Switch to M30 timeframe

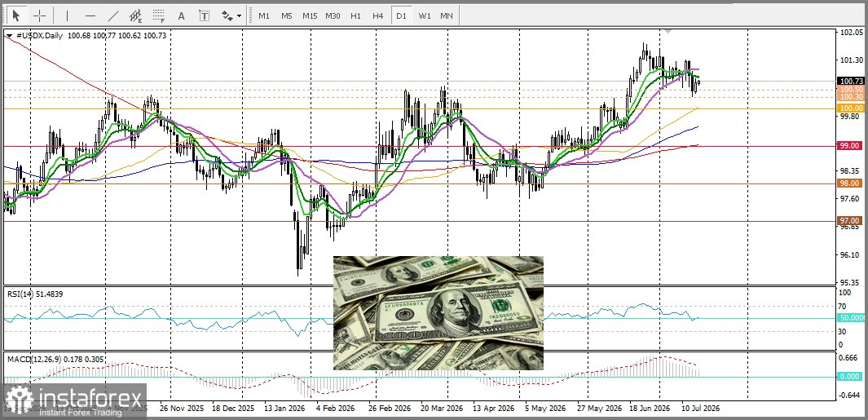pyautogui.click(x=333, y=16)
